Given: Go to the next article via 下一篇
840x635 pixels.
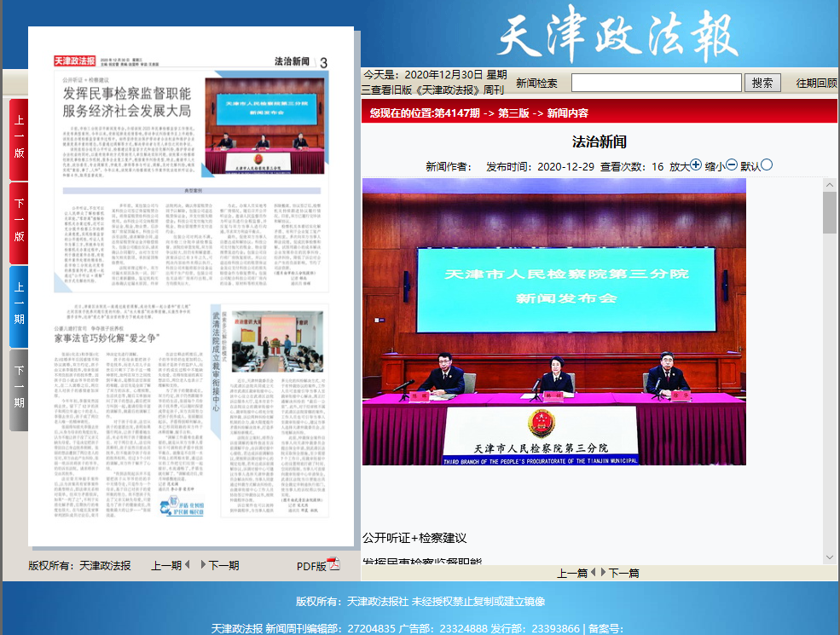Looking at the screenshot, I should 624,573.
